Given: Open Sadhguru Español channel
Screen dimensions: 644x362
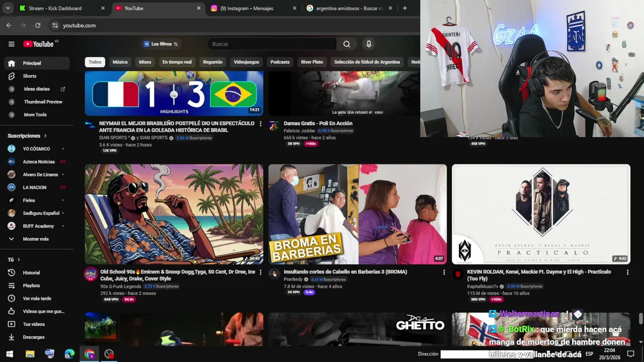Looking at the screenshot, I should pos(37,213).
